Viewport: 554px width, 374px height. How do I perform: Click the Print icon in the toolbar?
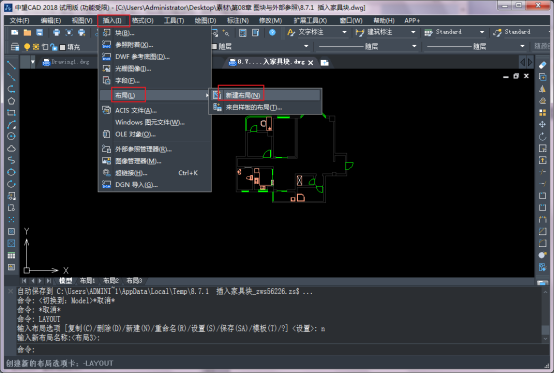[57, 32]
